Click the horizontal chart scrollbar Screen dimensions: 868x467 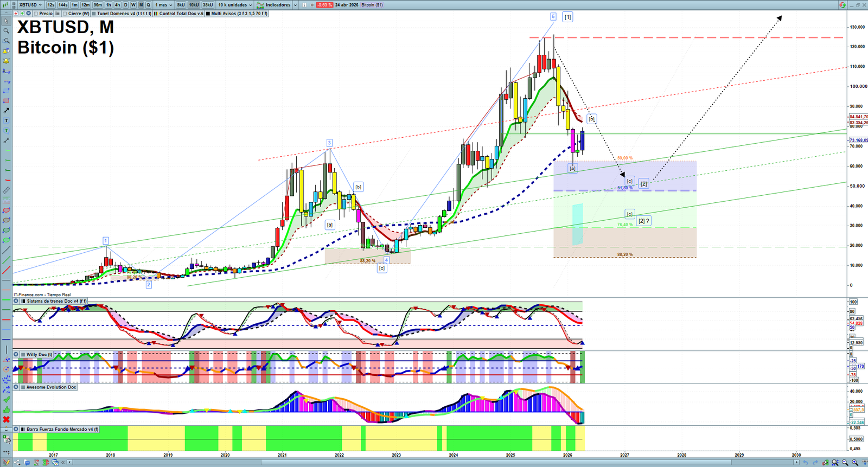pos(433,463)
